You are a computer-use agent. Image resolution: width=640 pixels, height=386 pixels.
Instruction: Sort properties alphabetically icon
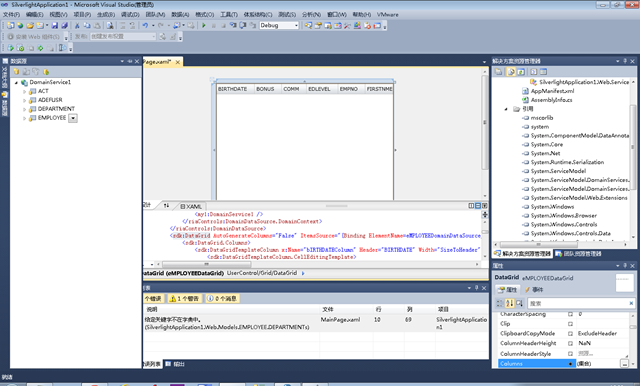[509, 303]
